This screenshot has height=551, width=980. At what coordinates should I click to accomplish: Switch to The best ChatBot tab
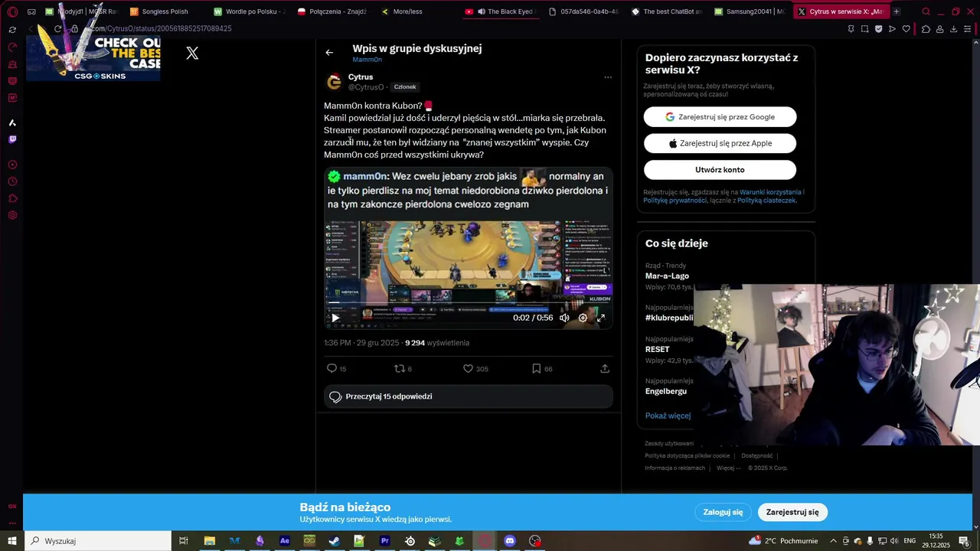click(666, 11)
